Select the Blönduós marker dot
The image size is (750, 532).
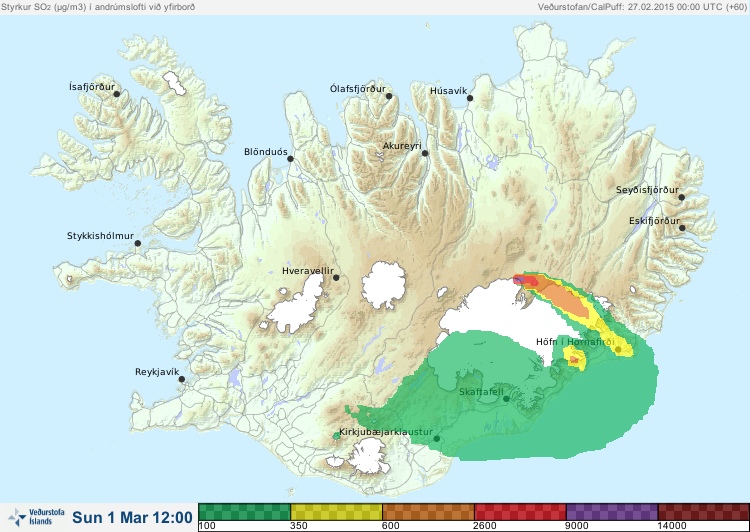(290, 159)
